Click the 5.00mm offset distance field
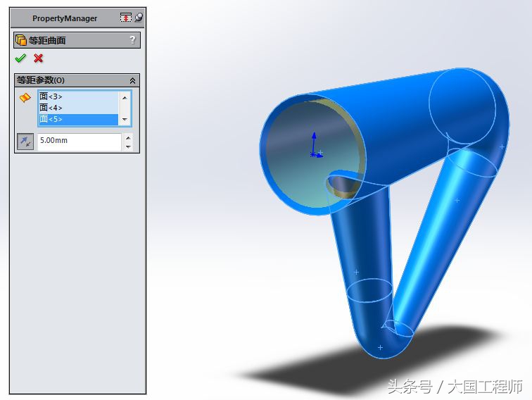 [79, 141]
